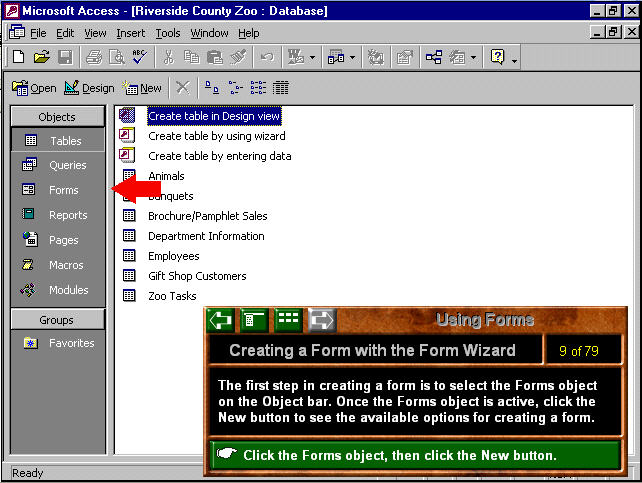Expand the Analyze dropdown arrow
The image size is (642, 483).
tap(352, 57)
